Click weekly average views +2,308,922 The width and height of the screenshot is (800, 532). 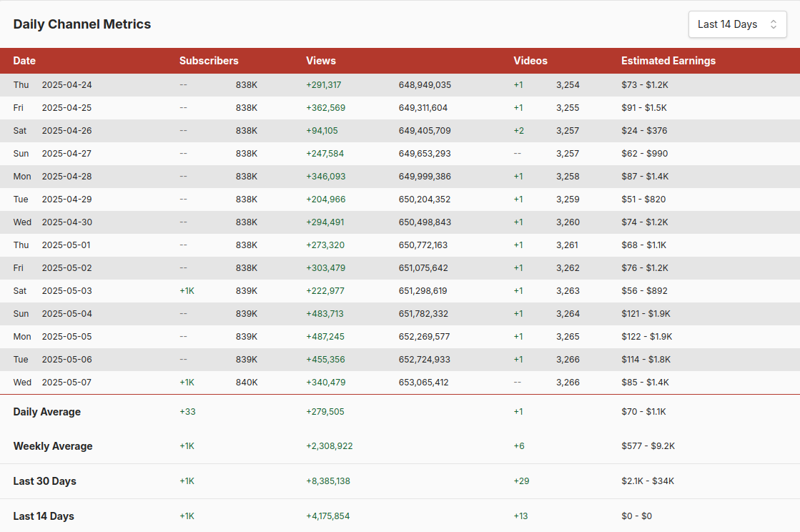click(330, 445)
